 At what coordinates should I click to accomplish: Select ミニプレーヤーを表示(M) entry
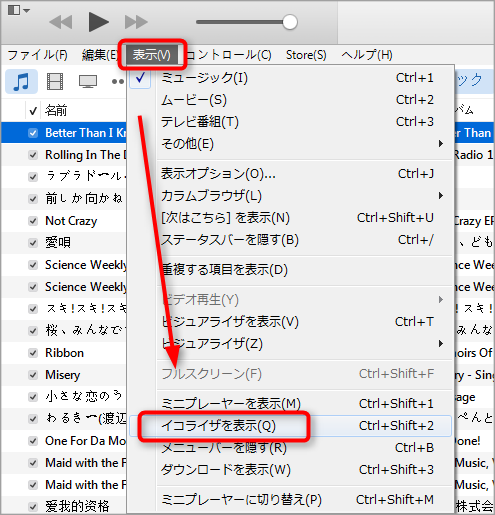click(x=289, y=403)
